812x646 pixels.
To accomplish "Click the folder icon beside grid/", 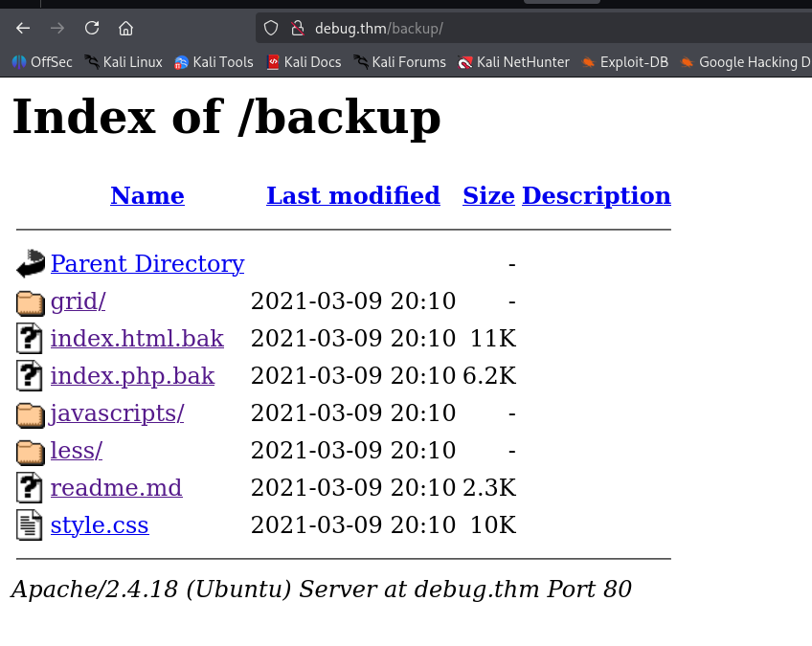I will pos(30,301).
